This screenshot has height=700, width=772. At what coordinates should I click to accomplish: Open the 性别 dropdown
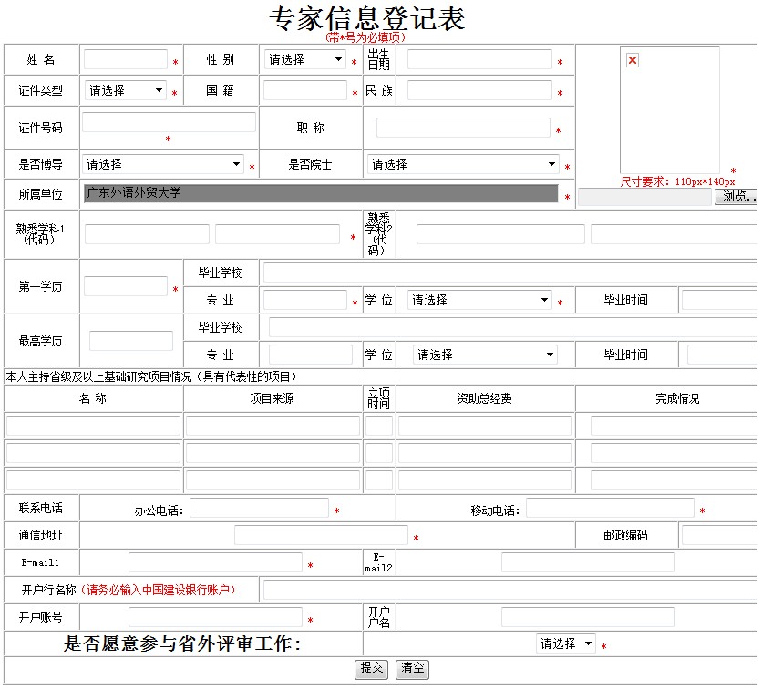pyautogui.click(x=304, y=60)
